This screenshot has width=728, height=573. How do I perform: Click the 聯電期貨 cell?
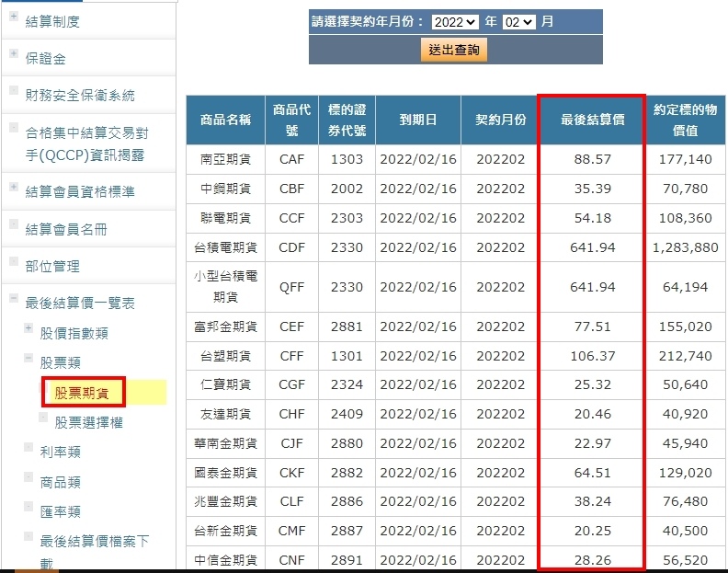(x=225, y=218)
